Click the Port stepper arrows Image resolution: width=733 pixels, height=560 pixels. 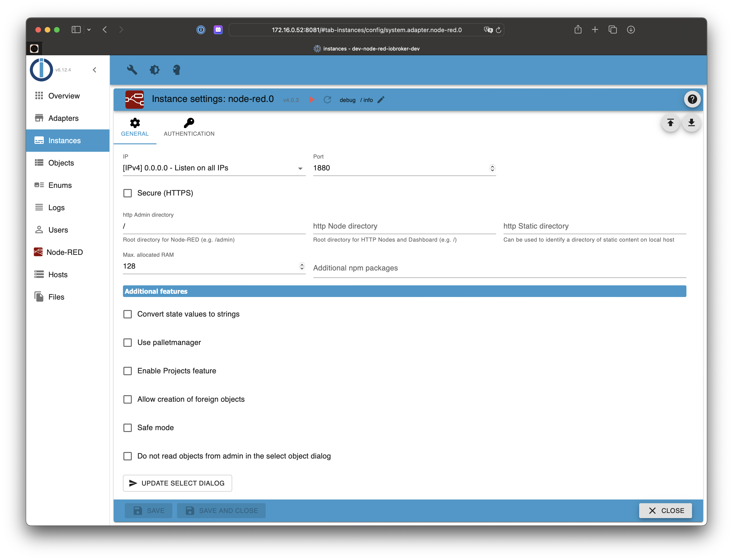(492, 168)
